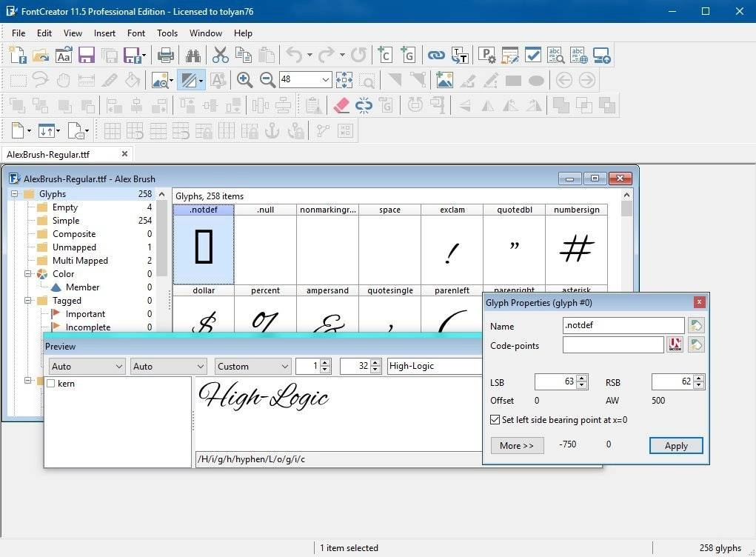Click the Test Font 'T' toolbar icon
Image resolution: width=756 pixels, height=557 pixels.
(x=460, y=56)
